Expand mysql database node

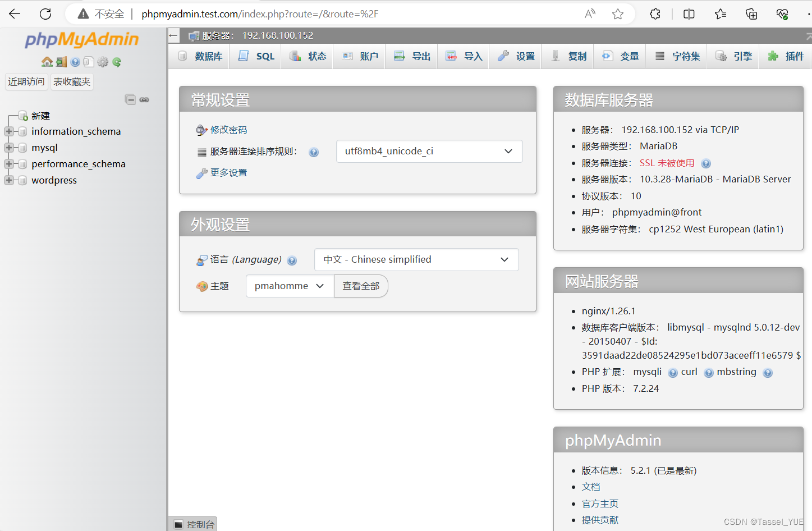(x=9, y=148)
